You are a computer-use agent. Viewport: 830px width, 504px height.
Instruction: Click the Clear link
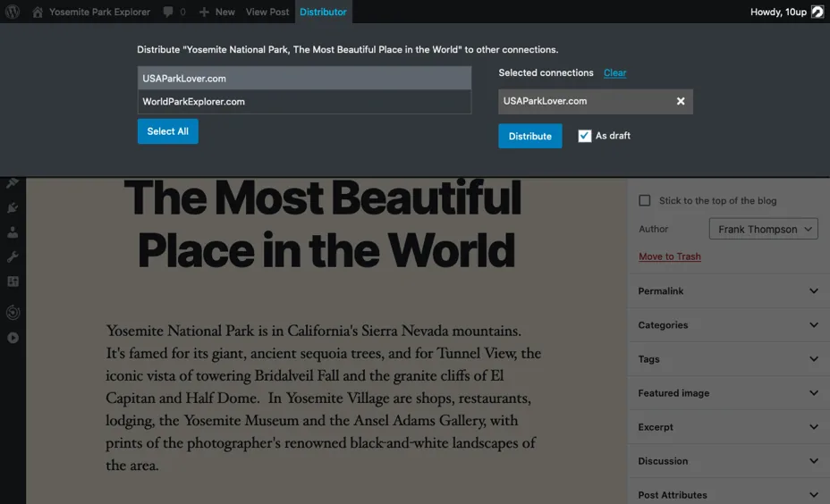[614, 73]
